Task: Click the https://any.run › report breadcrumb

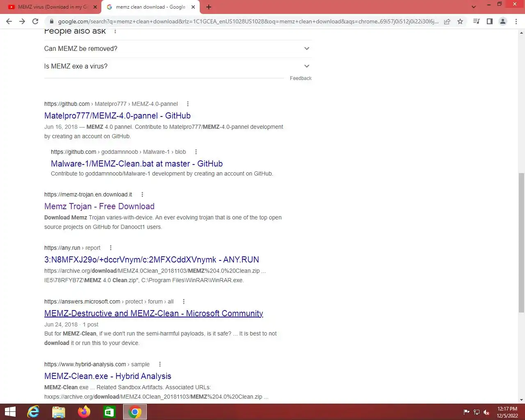Action: 72,248
